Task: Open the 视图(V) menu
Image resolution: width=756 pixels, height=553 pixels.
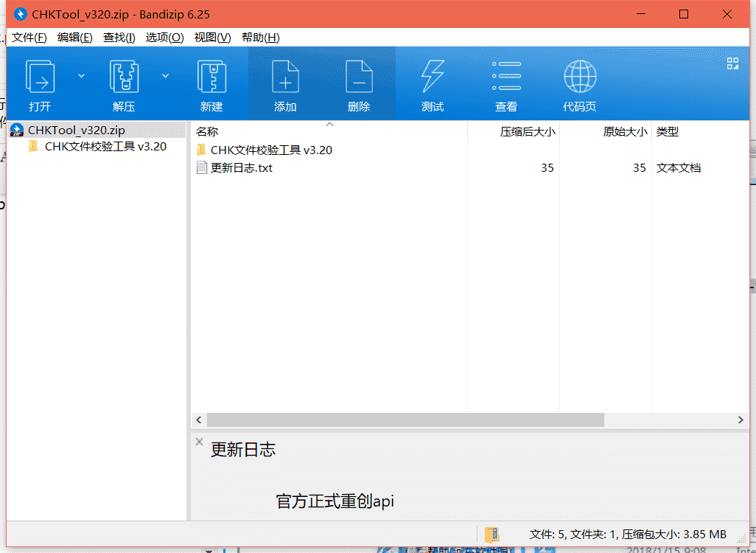Action: 213,38
